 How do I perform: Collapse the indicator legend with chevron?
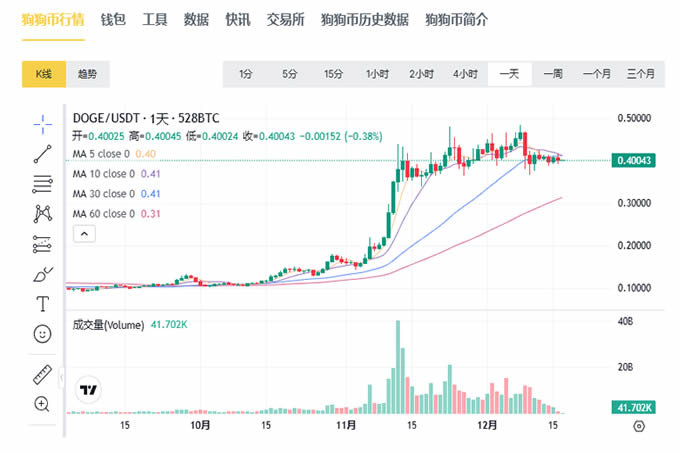tap(85, 234)
